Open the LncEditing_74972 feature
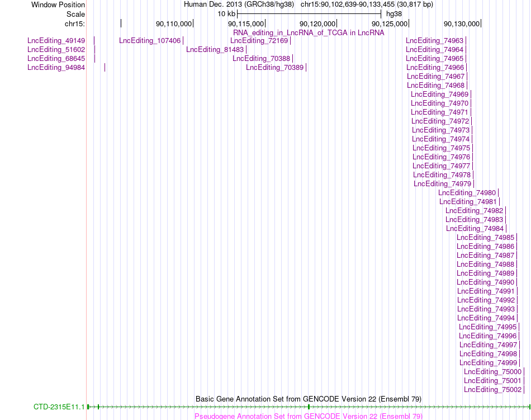The image size is (531, 420). [440, 121]
